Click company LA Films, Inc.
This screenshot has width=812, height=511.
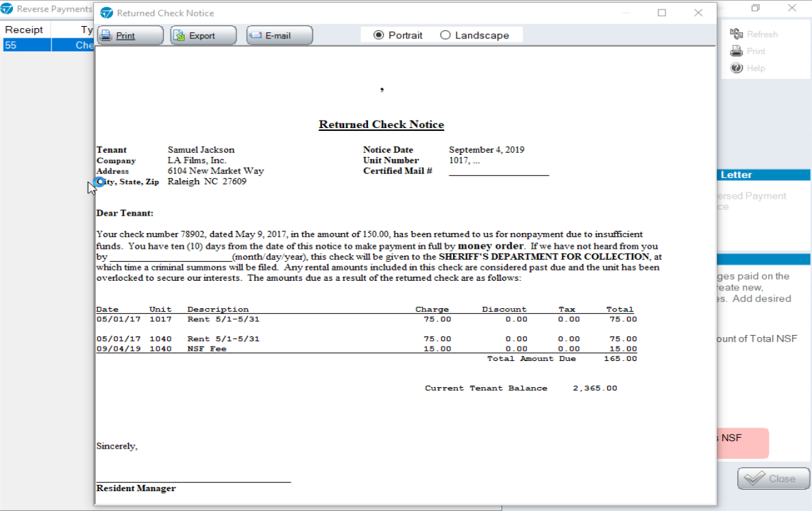click(197, 160)
